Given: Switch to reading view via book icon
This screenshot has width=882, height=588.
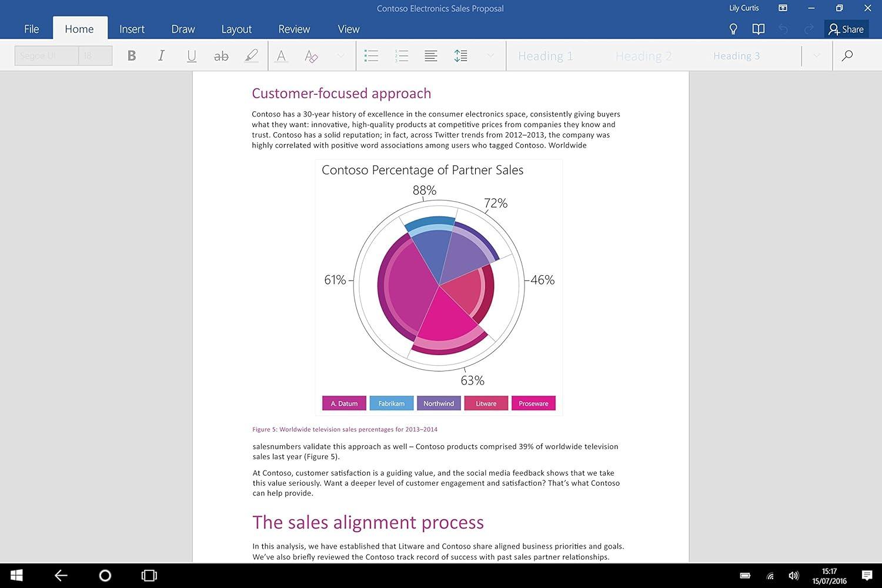Looking at the screenshot, I should coord(758,28).
